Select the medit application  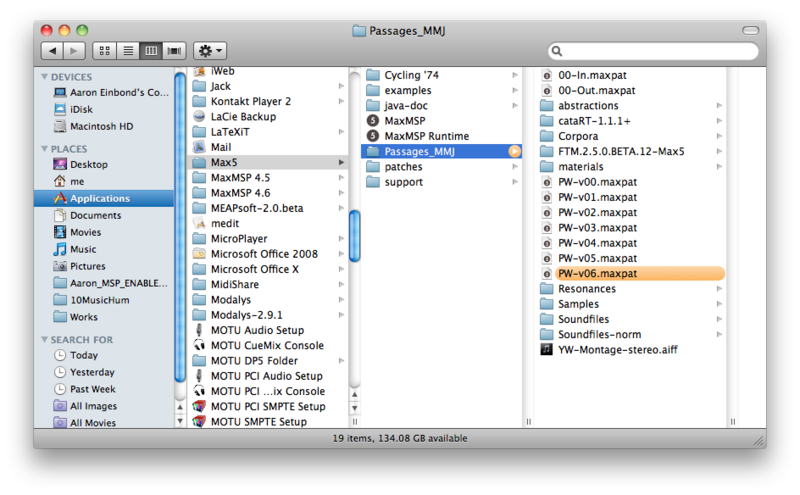[216, 224]
